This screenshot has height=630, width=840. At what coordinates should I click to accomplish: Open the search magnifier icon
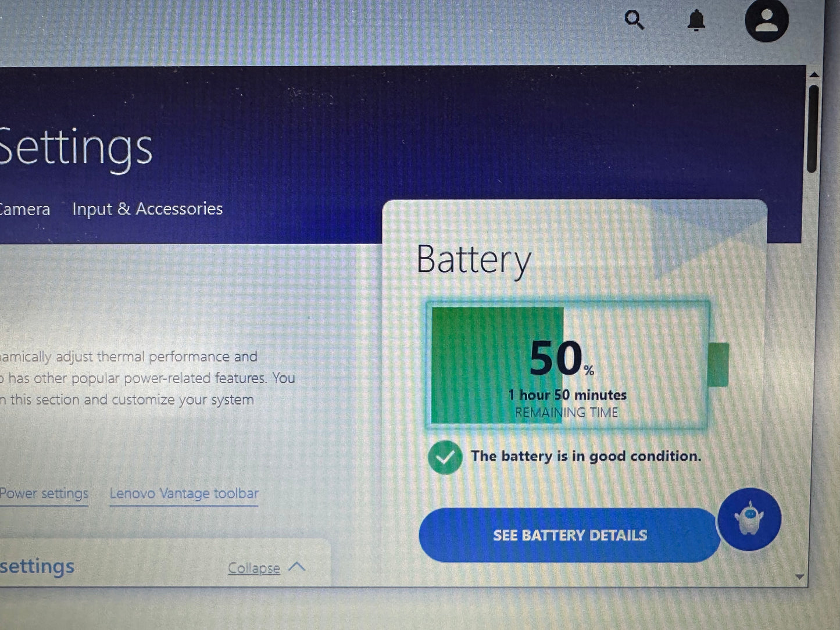pos(634,20)
